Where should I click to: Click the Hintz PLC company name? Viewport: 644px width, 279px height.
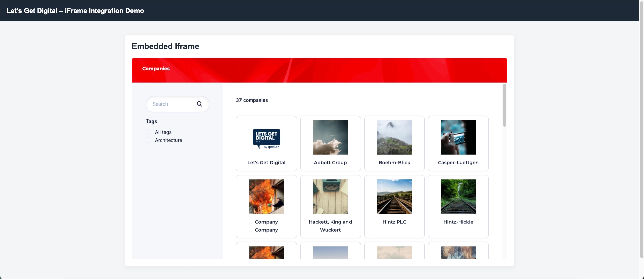(x=394, y=222)
